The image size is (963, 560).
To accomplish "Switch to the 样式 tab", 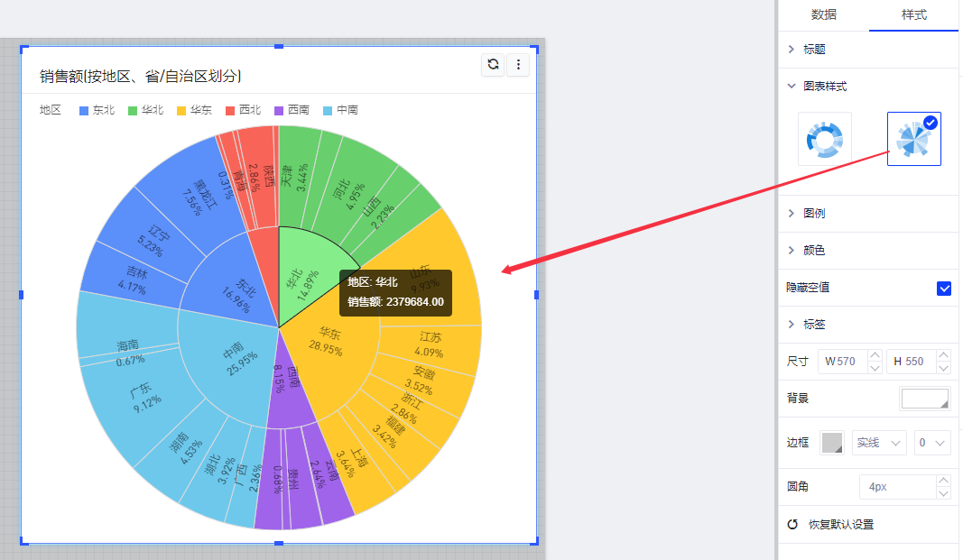I will (x=913, y=14).
